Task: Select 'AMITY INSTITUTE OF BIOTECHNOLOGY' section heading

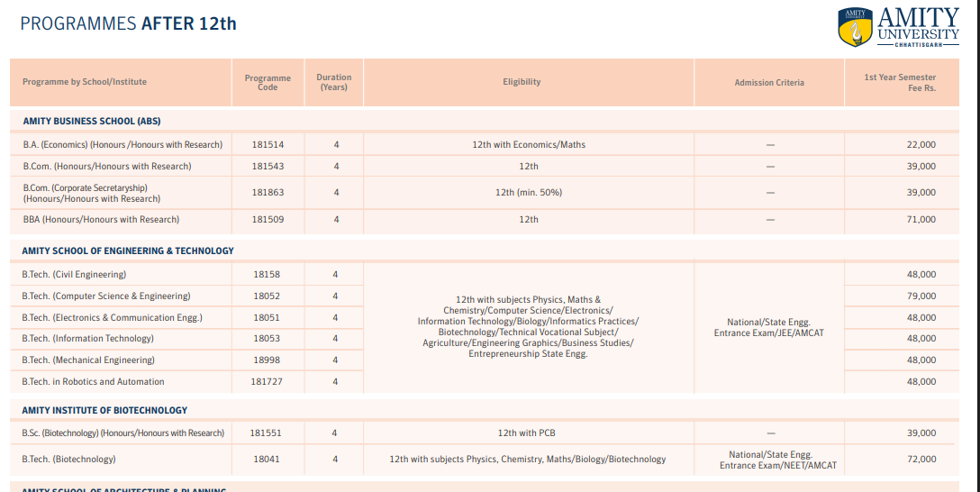Action: [105, 411]
